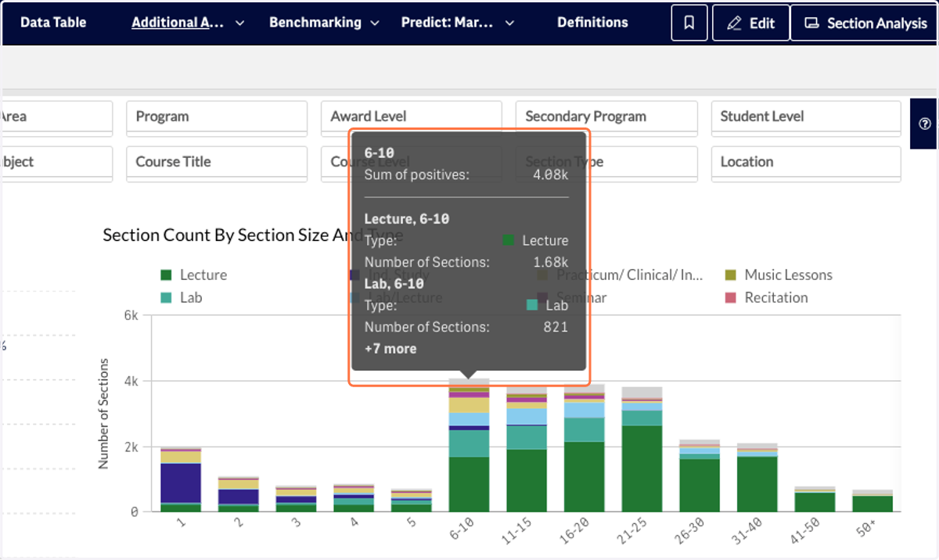939x560 pixels.
Task: Click the Number of Sections axis title
Action: point(103,414)
